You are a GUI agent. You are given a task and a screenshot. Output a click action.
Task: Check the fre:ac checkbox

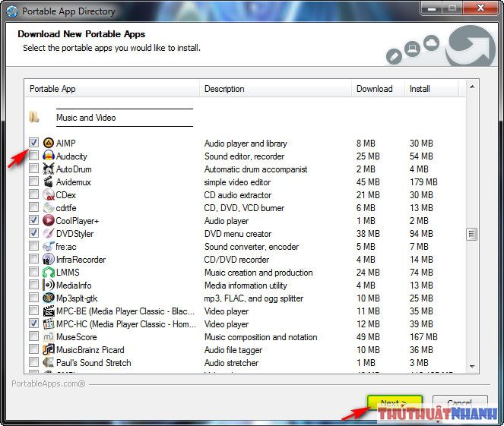33,245
